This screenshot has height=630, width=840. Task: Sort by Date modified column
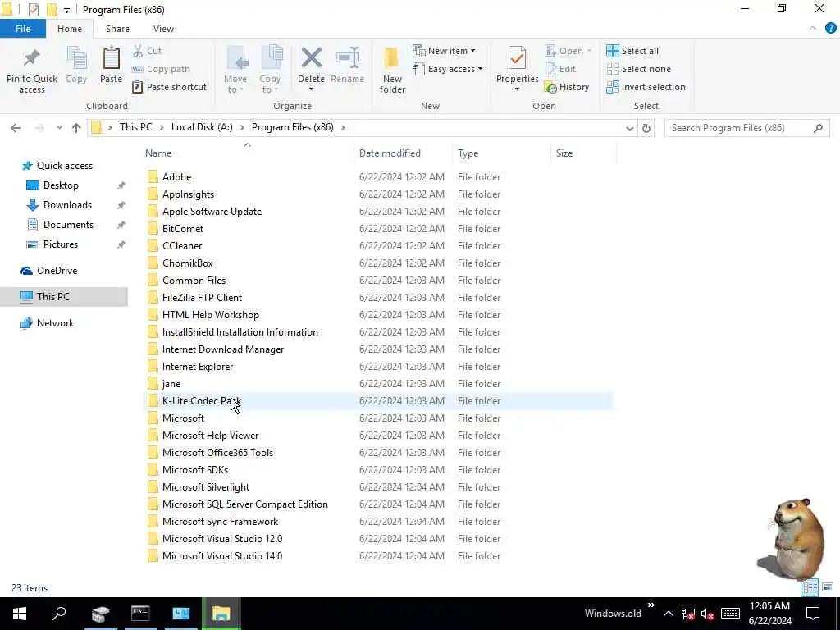390,153
